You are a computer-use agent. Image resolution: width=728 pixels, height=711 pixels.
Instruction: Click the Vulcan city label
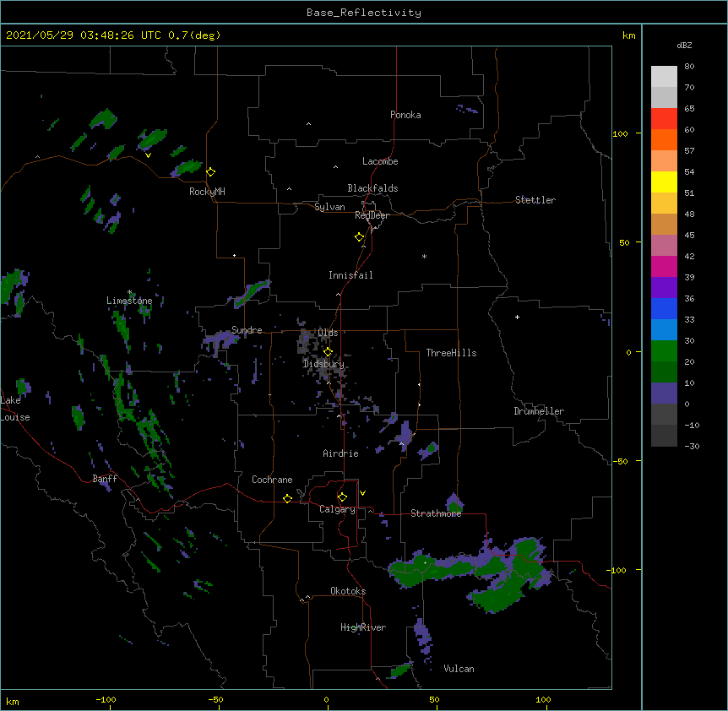coord(459,669)
